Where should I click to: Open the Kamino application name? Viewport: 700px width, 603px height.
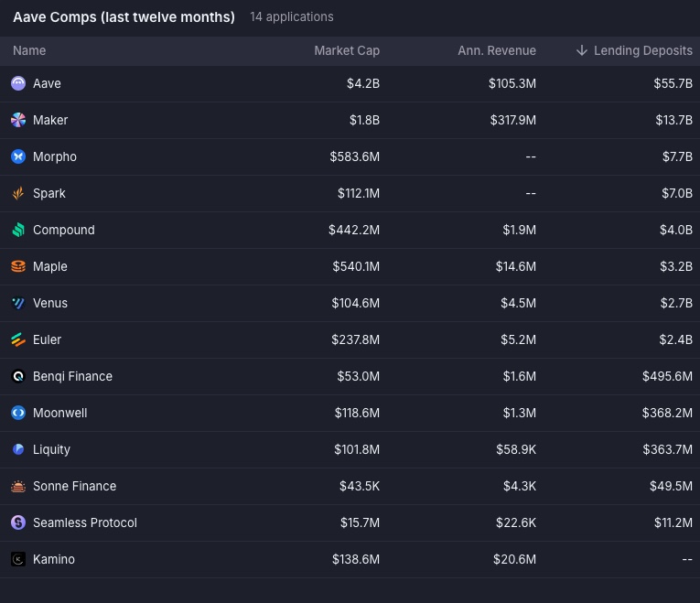tap(54, 559)
